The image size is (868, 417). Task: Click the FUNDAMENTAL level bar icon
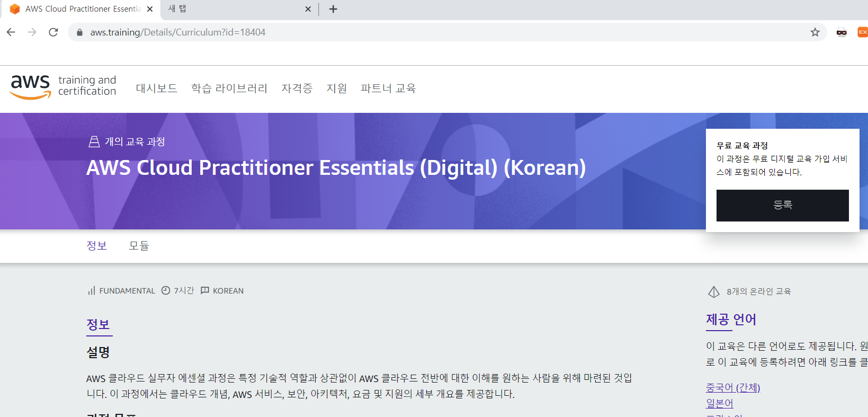click(x=92, y=291)
